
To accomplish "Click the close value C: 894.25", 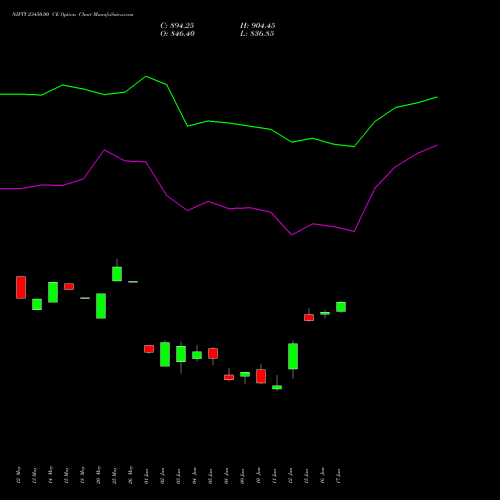I will click(x=177, y=26).
